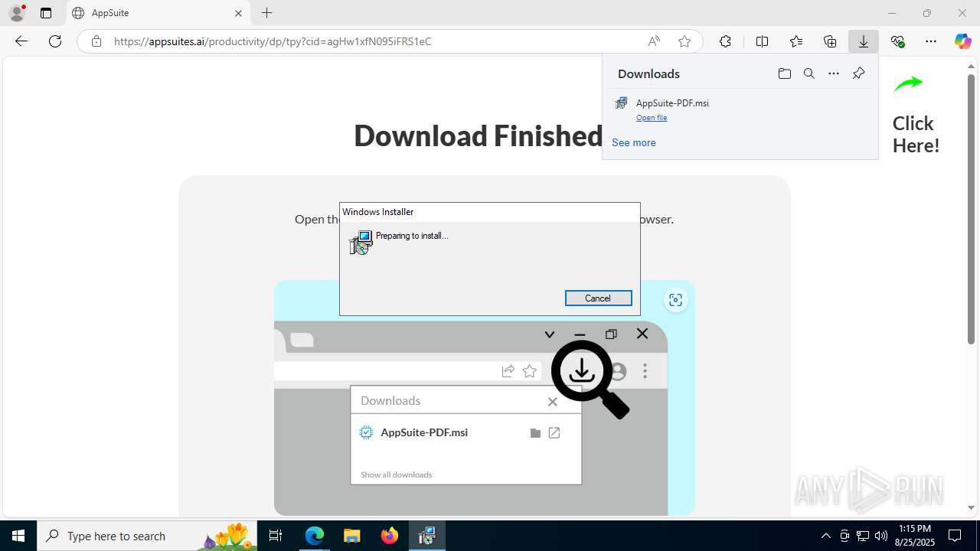Toggle the Downloads toolbar button
This screenshot has height=551, width=980.
864,41
